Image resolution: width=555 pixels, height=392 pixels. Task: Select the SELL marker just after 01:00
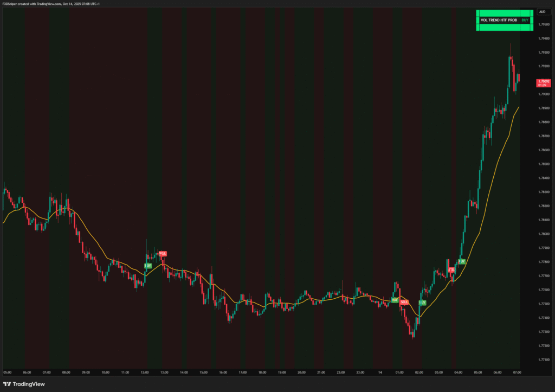coord(404,302)
